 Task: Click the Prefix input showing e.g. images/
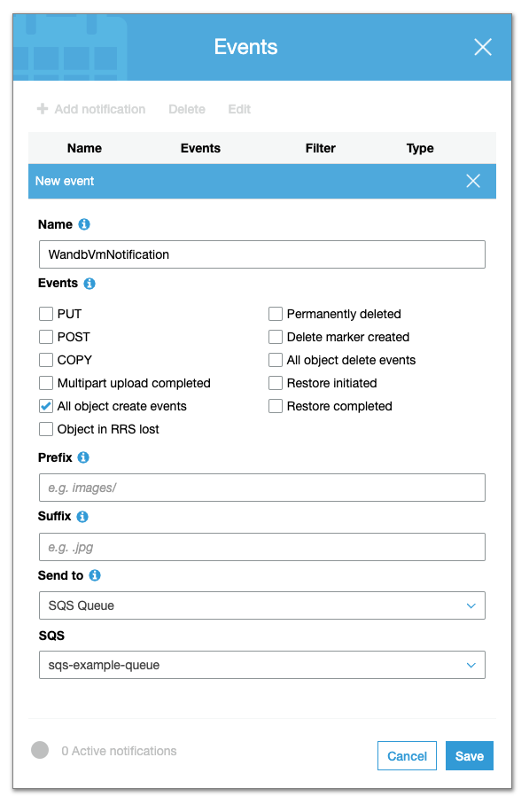[261, 488]
